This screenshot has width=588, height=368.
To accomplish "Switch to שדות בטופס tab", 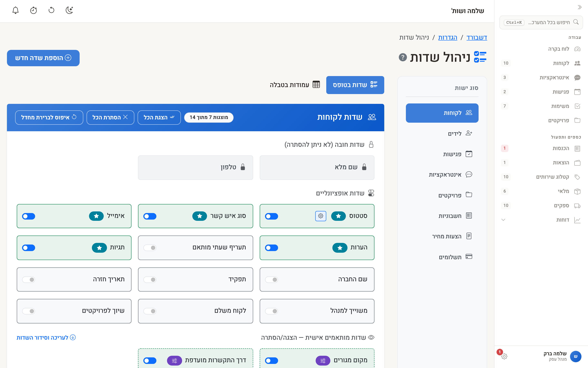I will click(x=355, y=85).
